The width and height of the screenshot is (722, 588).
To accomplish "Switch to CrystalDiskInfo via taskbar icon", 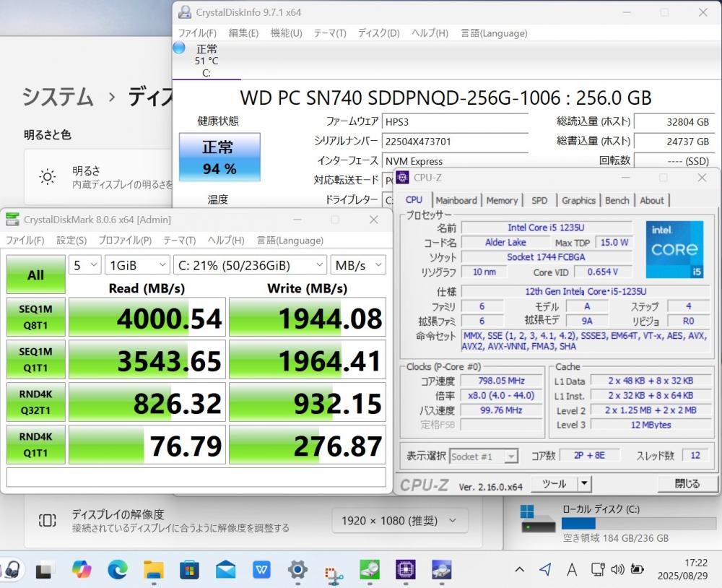I will [x=442, y=570].
